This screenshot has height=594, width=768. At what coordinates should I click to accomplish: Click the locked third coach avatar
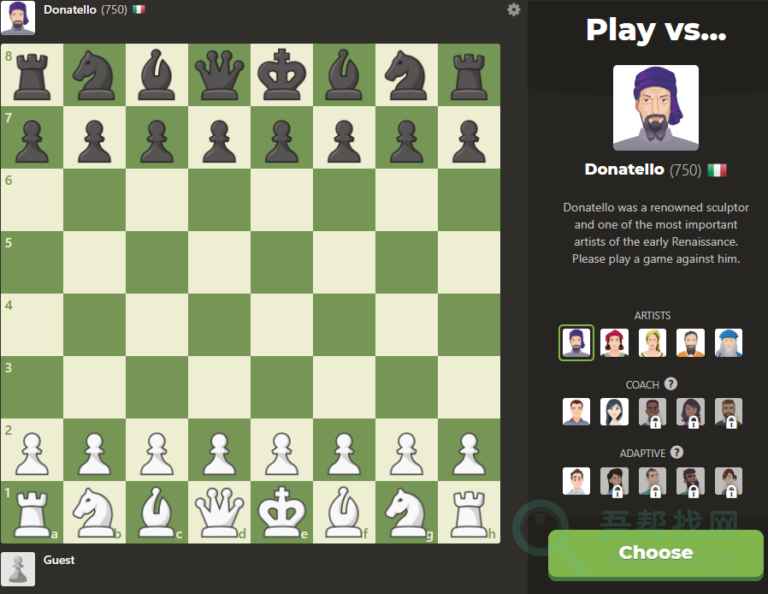click(x=652, y=412)
